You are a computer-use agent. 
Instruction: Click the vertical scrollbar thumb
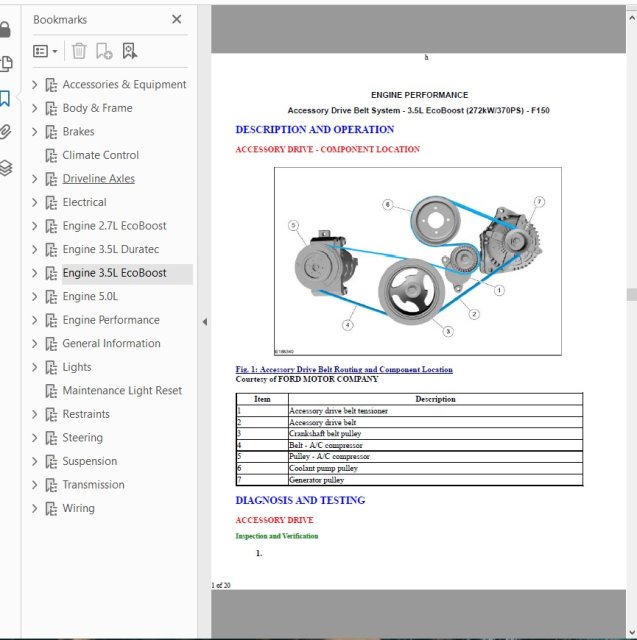tap(632, 294)
